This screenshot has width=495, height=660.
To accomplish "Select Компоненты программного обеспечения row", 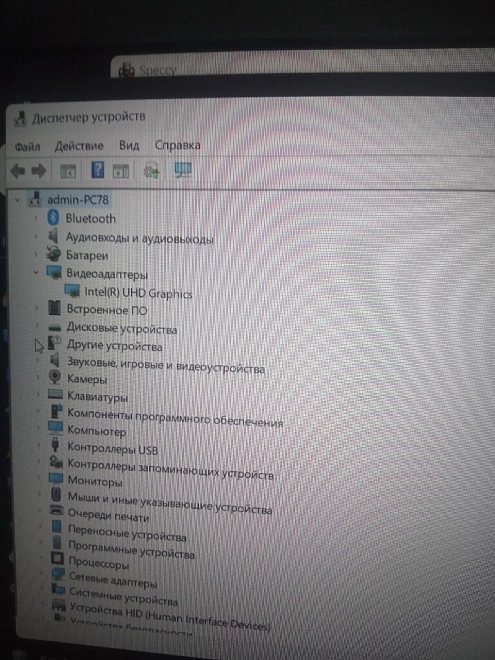I will click(x=175, y=417).
